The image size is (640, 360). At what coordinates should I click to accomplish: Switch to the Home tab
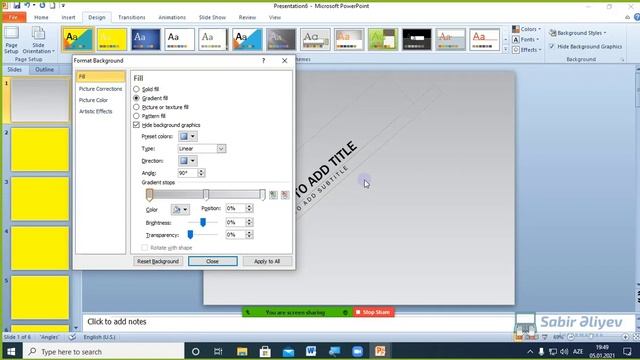point(41,17)
